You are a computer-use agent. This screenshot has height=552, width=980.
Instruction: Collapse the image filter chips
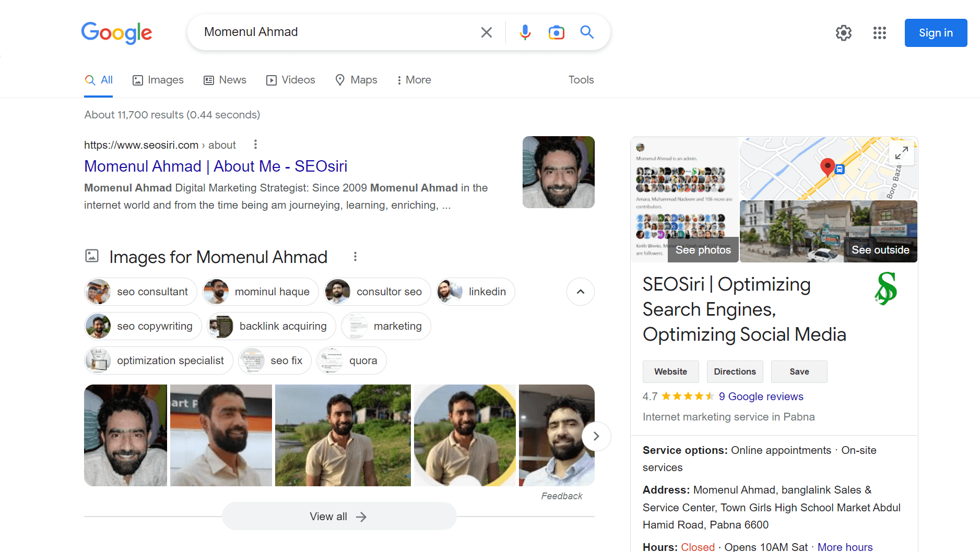coord(580,292)
